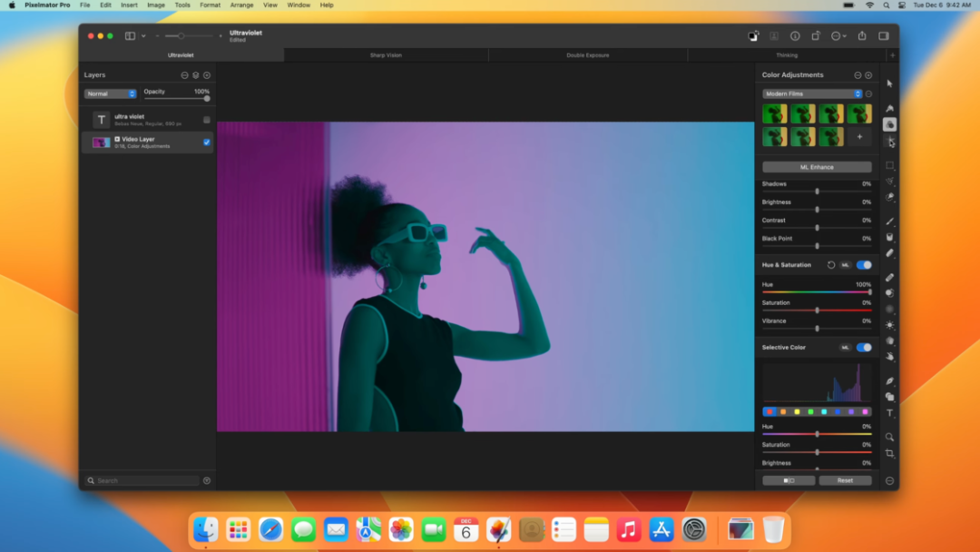Reset Hue & Saturation with circular arrow
This screenshot has width=980, height=552.
(x=831, y=265)
